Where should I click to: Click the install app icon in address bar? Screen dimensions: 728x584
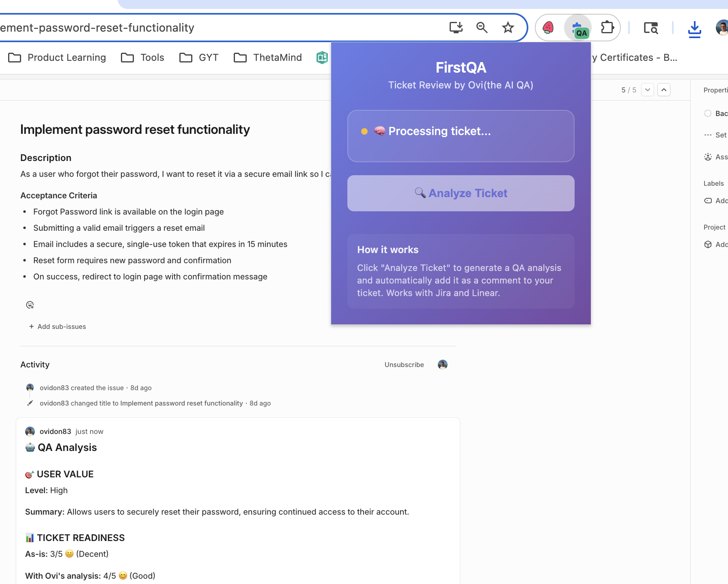pyautogui.click(x=456, y=28)
